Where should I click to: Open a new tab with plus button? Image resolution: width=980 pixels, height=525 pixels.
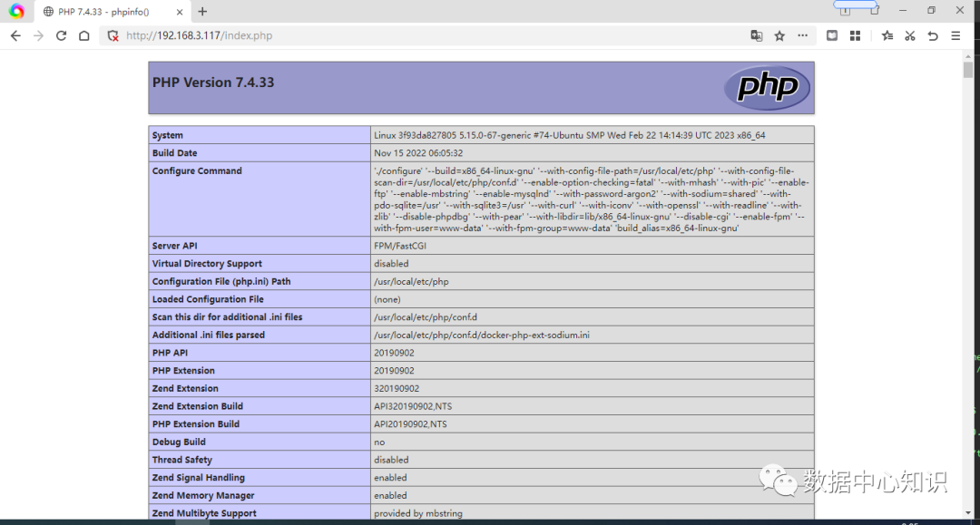pyautogui.click(x=202, y=11)
